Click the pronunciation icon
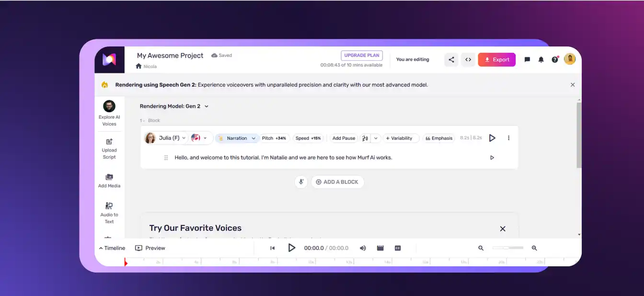The image size is (644, 296). [x=365, y=138]
